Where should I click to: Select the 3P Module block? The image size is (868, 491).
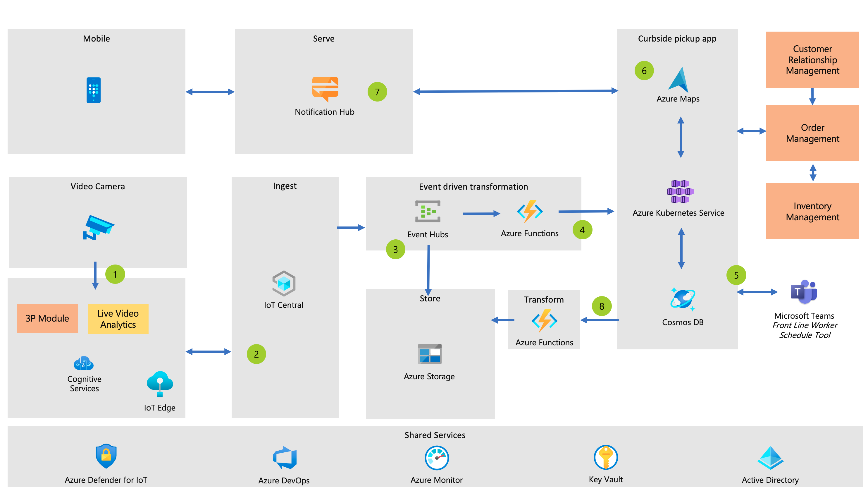tap(47, 318)
